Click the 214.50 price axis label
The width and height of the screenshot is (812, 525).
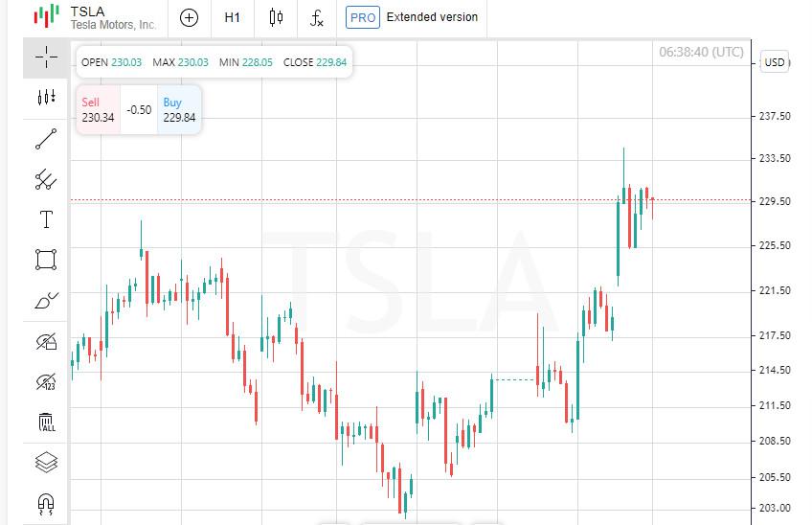(775, 370)
